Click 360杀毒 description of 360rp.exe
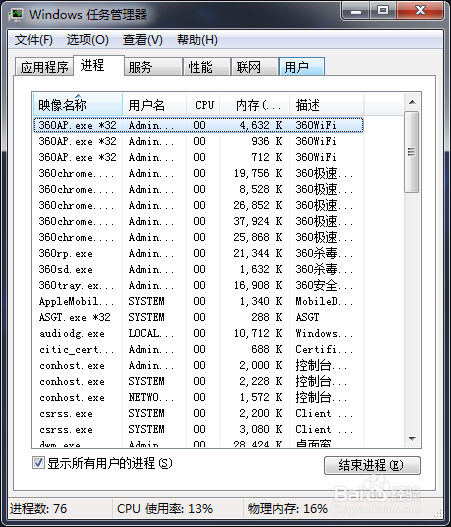 coord(324,253)
